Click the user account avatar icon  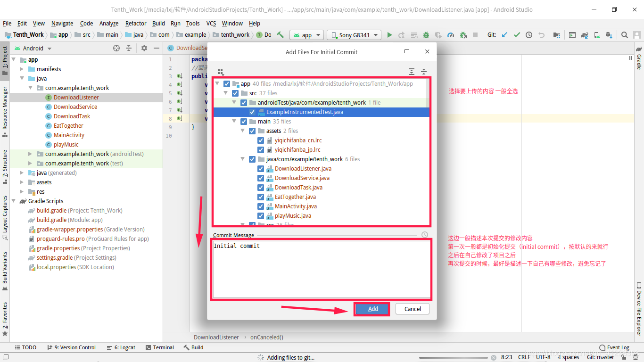[636, 35]
